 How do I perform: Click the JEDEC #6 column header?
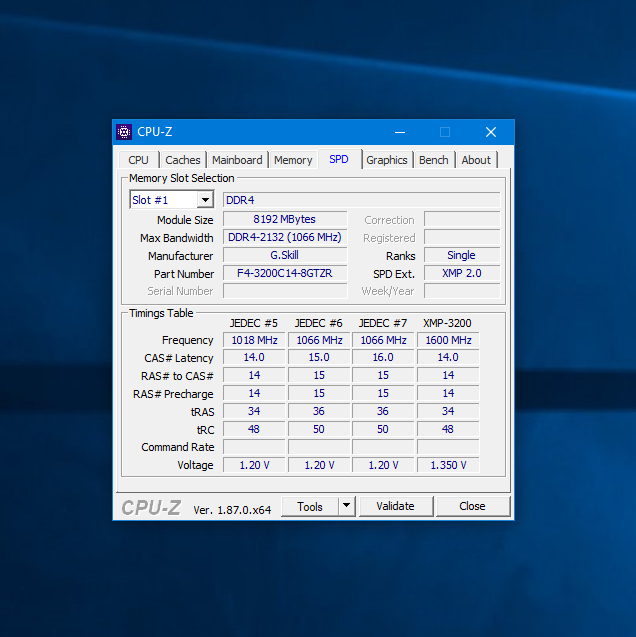[319, 323]
